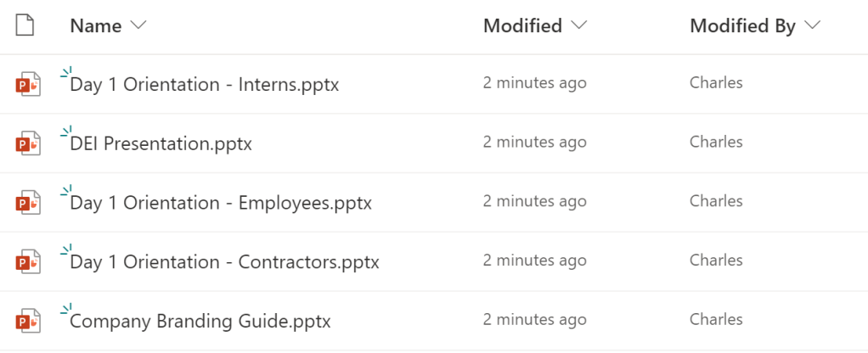Screen dimensions: 868x353
Task: Open Day 1 Orientation - Contractors.pptx
Action: pyautogui.click(x=225, y=262)
